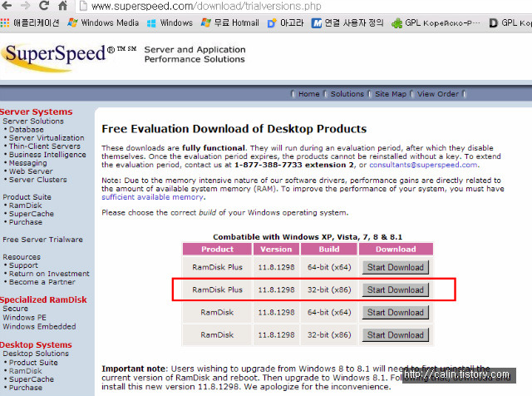Start download for RamDisk 64-bit (x64)

tap(396, 312)
